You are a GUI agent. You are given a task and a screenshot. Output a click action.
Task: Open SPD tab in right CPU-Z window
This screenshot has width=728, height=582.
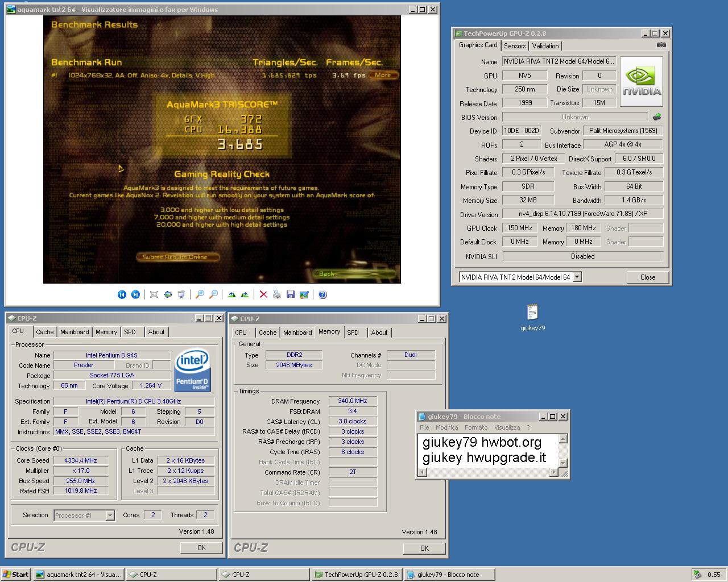[353, 332]
